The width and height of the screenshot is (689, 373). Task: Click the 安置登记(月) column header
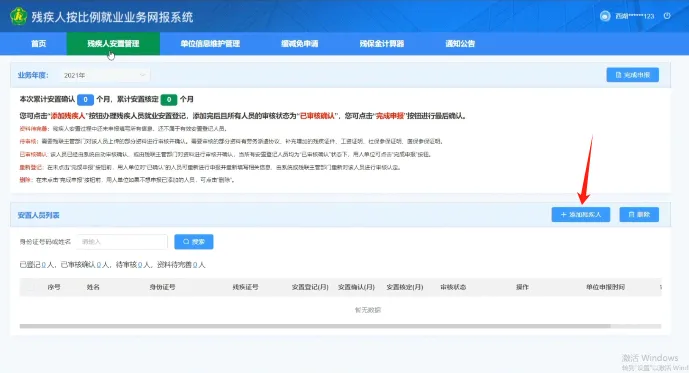click(x=310, y=287)
